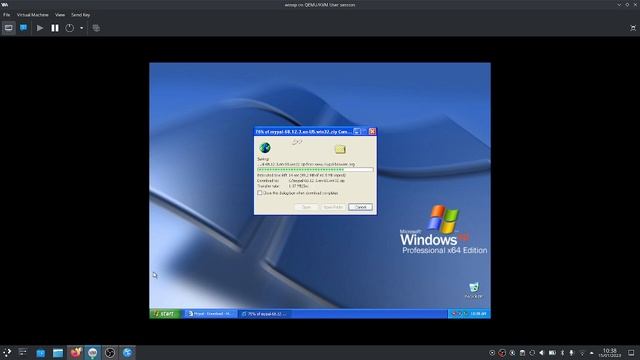Toggle fullscreen via the toolbar's right-side icon
The width and height of the screenshot is (640, 360).
(632, 28)
